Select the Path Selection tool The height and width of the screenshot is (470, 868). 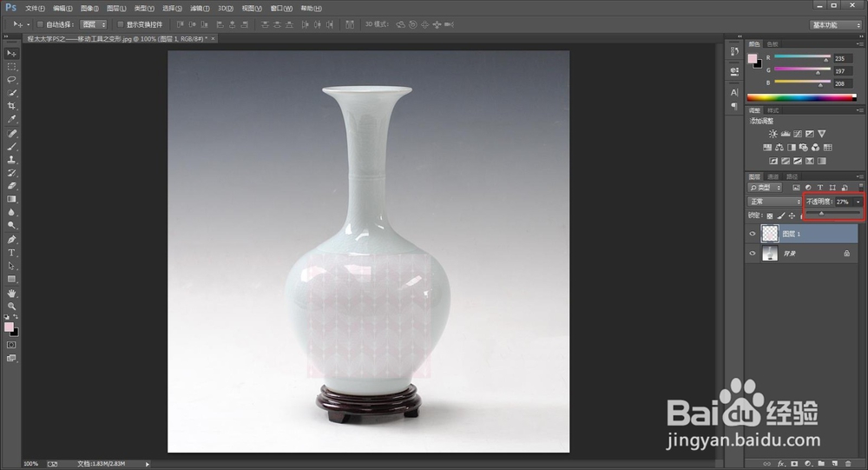(11, 266)
